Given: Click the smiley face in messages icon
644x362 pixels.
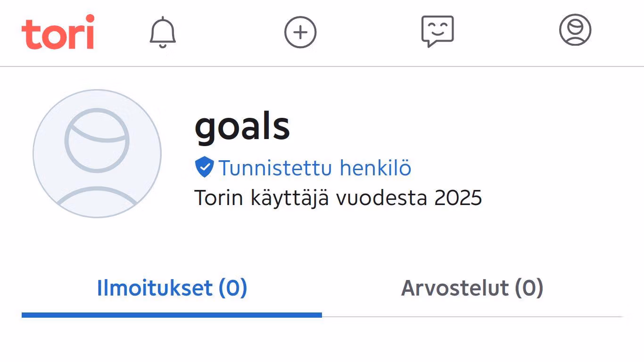Looking at the screenshot, I should (438, 28).
